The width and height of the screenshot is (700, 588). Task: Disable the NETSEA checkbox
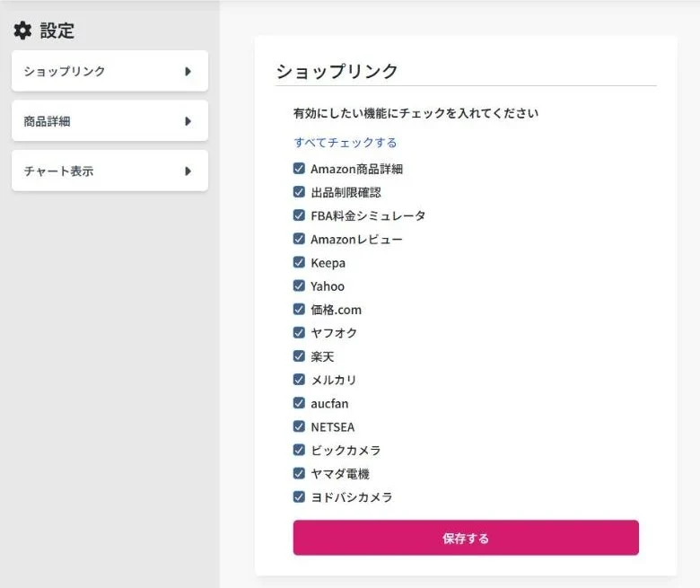click(x=299, y=426)
